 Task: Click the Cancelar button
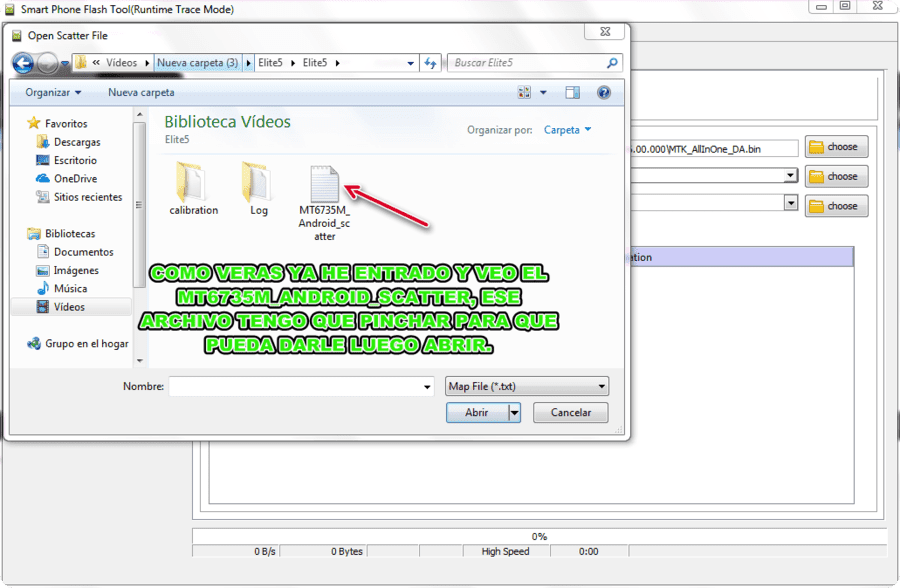[x=571, y=412]
